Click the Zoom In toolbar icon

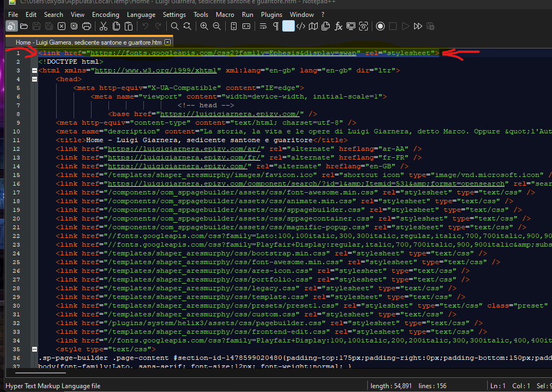(x=204, y=26)
